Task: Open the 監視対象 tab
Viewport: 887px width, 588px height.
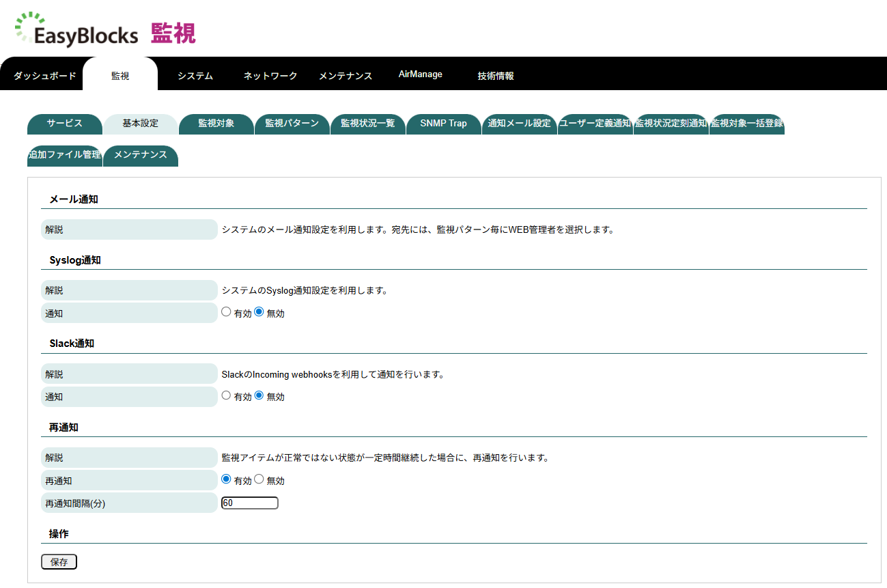Action: (x=216, y=124)
